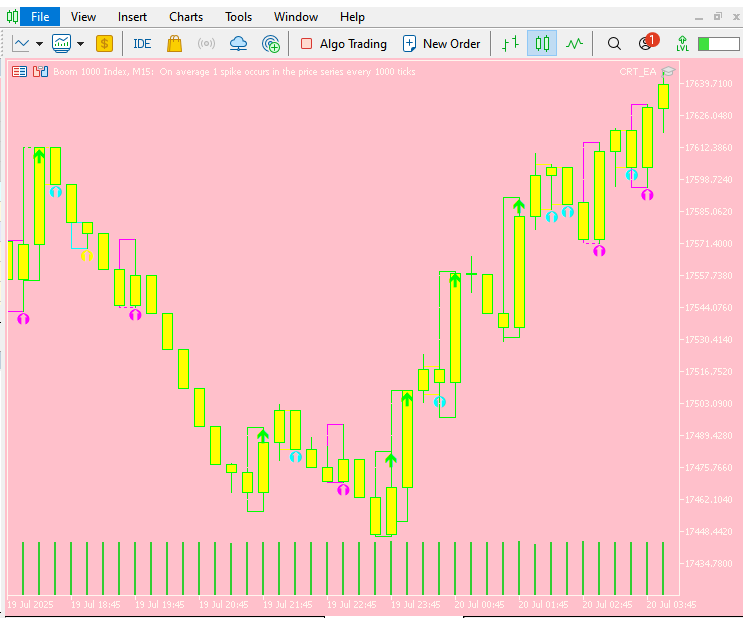Image resolution: width=743 pixels, height=618 pixels.
Task: Click the 17434.7800 price label
Action: [x=709, y=564]
